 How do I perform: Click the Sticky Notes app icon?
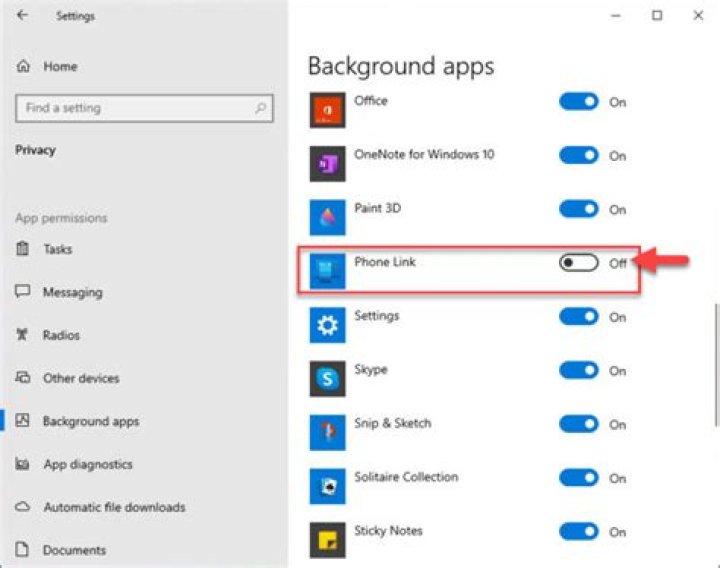pos(327,540)
